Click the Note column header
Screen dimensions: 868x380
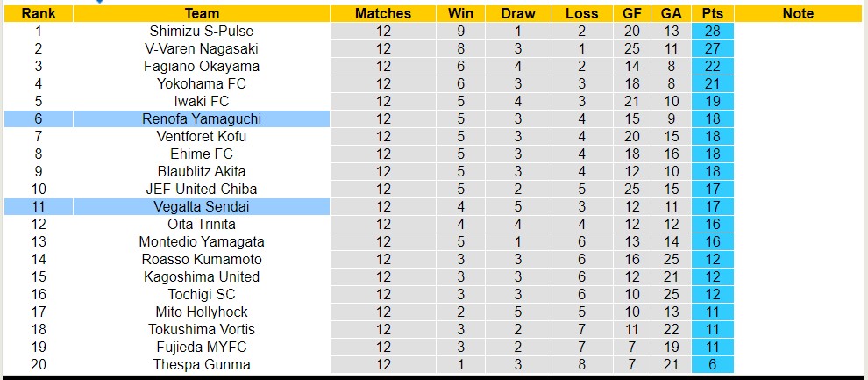coord(798,13)
